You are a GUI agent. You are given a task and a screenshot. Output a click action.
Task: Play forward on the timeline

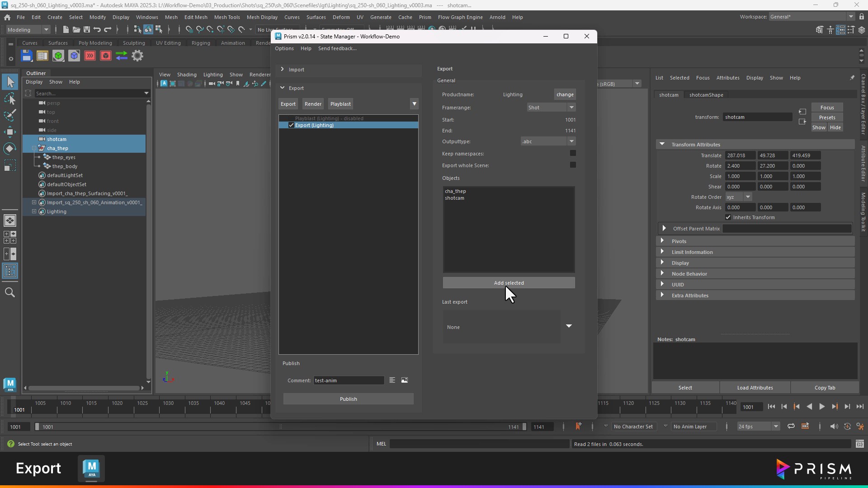822,407
